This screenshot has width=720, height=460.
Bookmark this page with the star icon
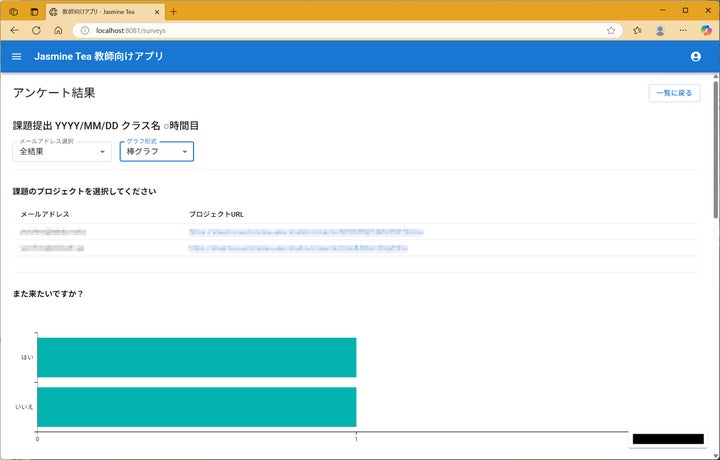[611, 30]
